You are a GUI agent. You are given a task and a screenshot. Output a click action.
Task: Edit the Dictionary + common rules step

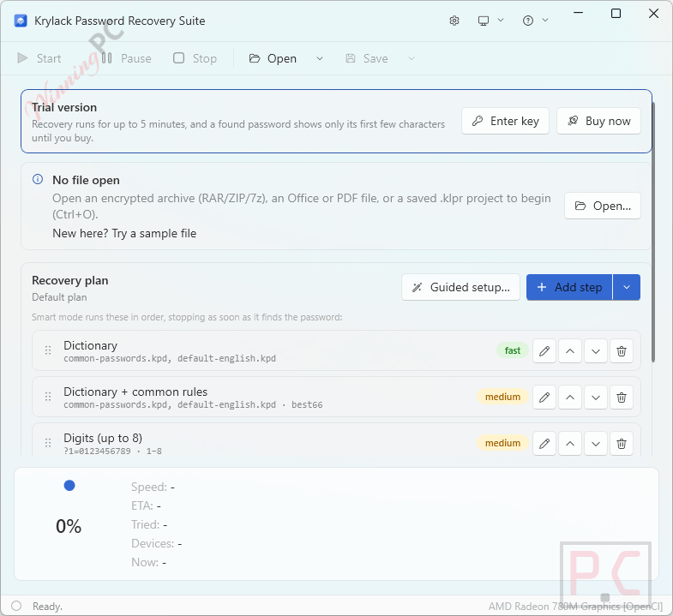(544, 398)
